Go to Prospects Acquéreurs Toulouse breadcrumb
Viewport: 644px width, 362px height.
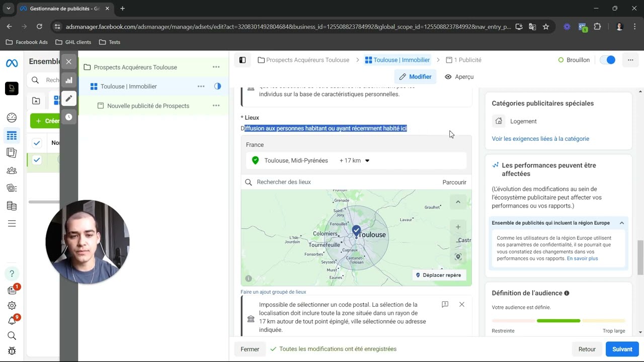303,60
